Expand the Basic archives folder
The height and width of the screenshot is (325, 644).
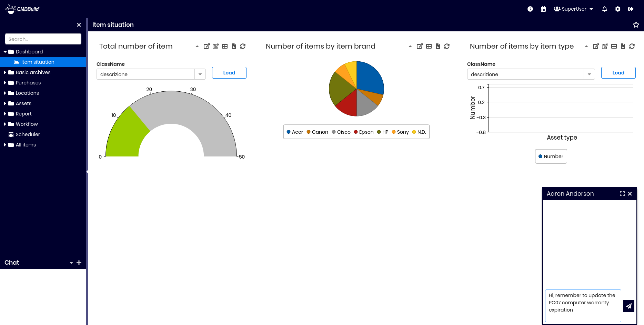coord(33,72)
